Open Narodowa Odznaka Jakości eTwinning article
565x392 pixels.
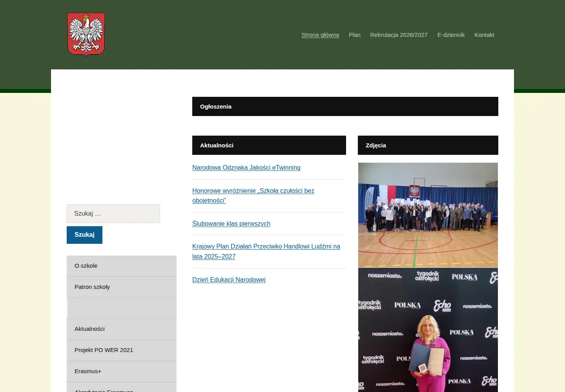pos(246,168)
